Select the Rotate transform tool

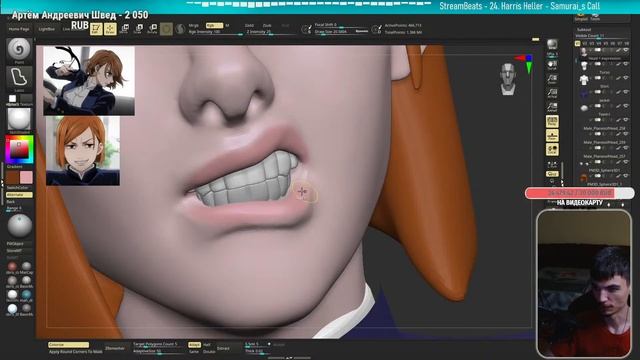152,29
